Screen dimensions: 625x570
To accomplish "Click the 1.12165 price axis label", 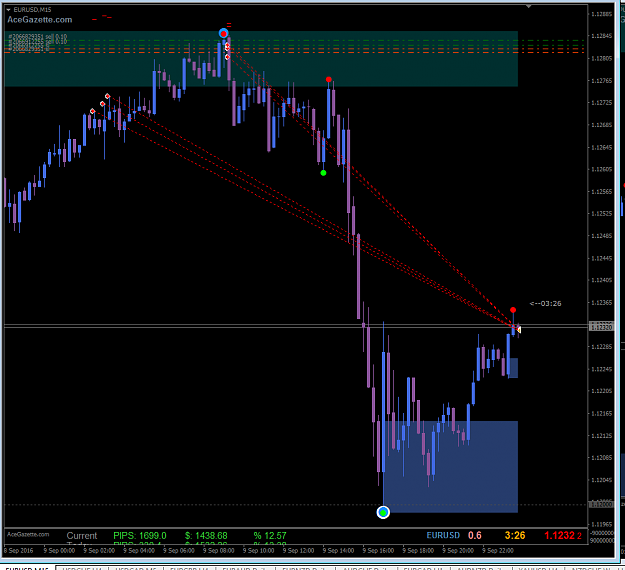I will [601, 413].
